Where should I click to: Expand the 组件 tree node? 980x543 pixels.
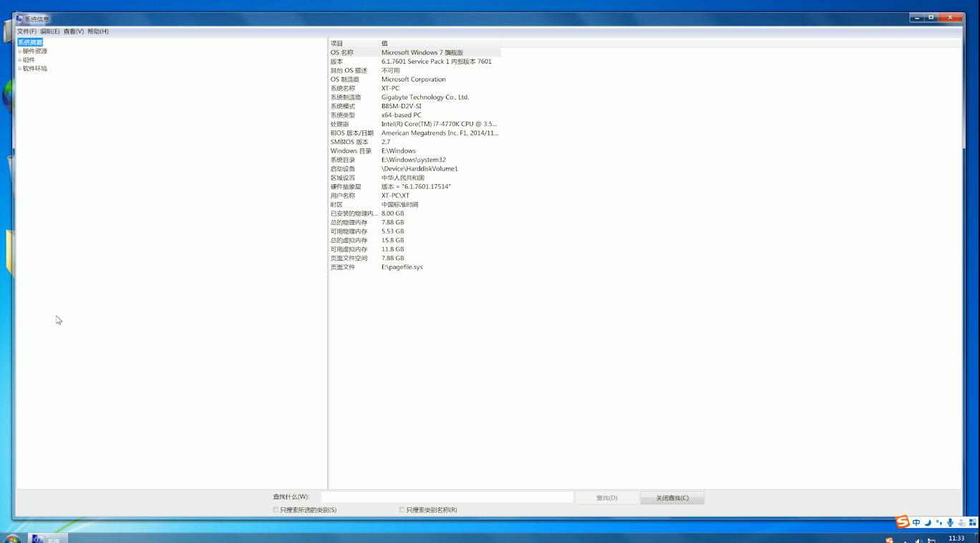click(x=20, y=60)
